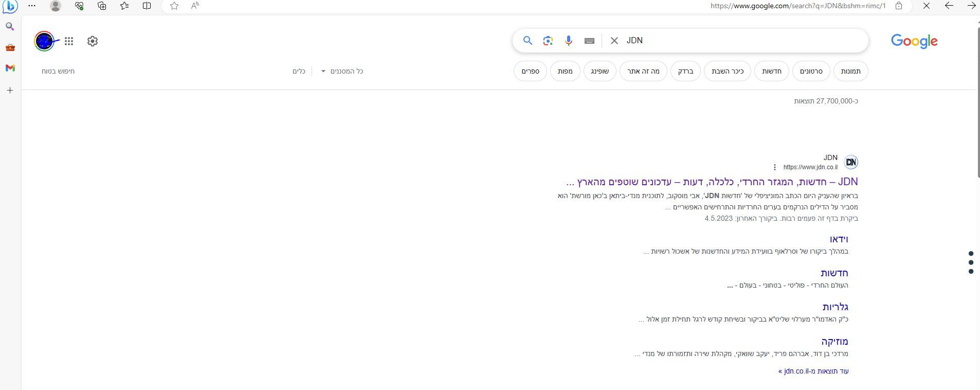
Task: Show more results from jdn.co.il
Action: 813,371
